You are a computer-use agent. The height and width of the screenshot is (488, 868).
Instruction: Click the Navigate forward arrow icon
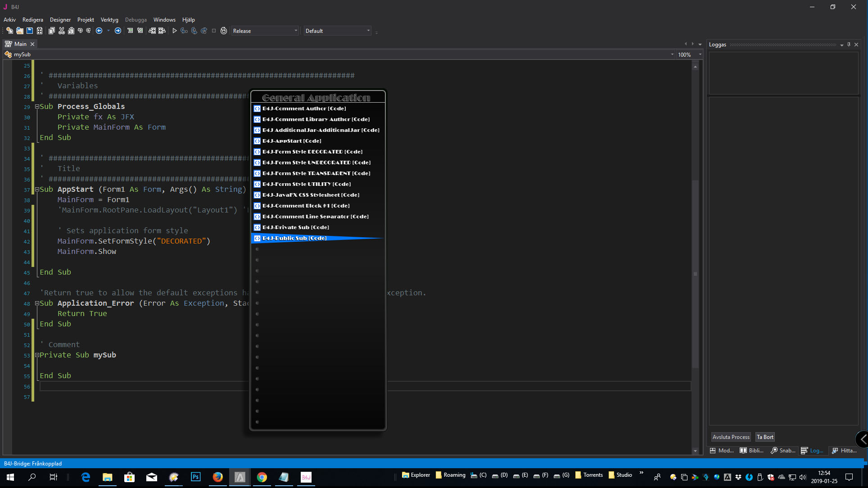pos(118,31)
